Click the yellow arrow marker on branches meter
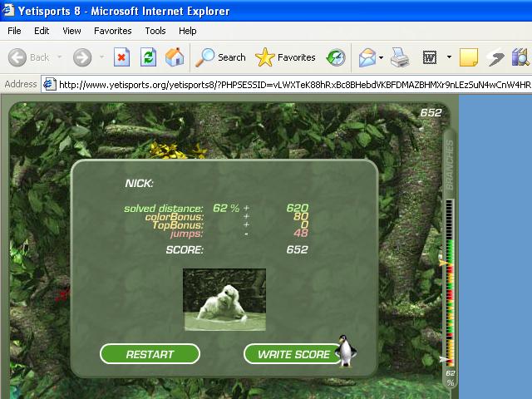Screen dimensions: 532x399 [444, 263]
